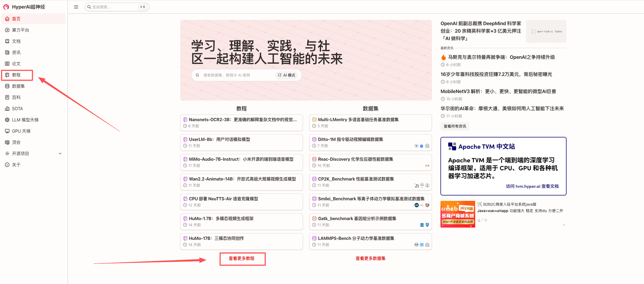The width and height of the screenshot is (644, 284).
Task: Click the LLM 模型天梯 sidebar icon
Action: pos(7,120)
